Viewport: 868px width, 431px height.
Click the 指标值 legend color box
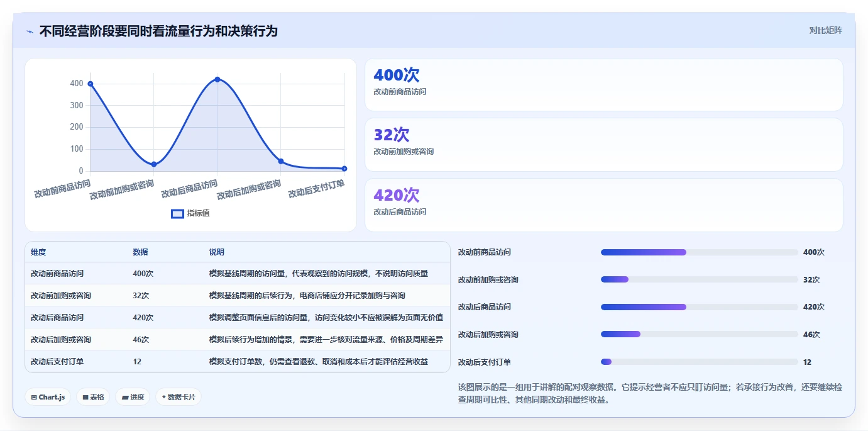tap(177, 214)
